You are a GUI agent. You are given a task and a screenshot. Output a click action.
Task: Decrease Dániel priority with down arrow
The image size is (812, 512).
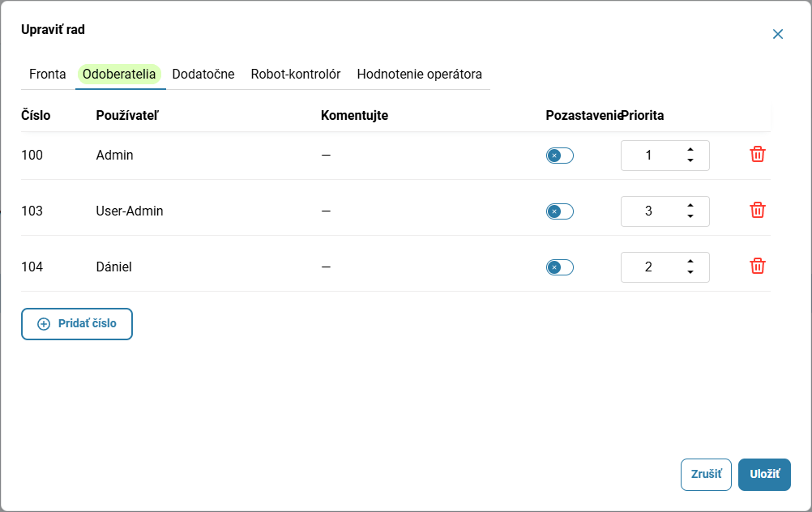click(x=690, y=272)
